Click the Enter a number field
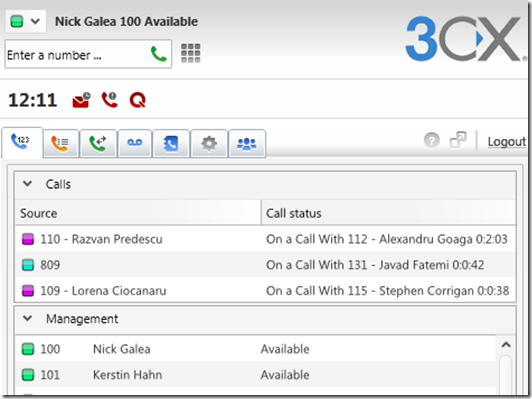The image size is (532, 399). click(88, 54)
